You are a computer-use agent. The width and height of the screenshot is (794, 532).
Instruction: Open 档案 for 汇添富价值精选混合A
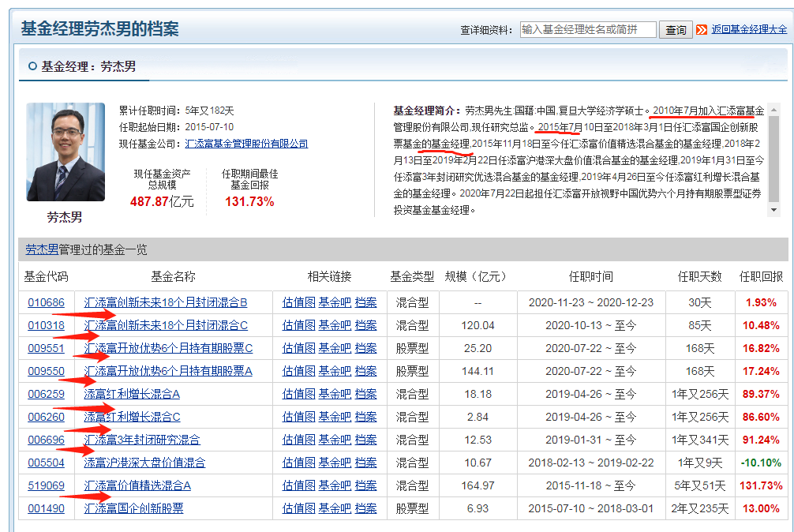coord(365,485)
